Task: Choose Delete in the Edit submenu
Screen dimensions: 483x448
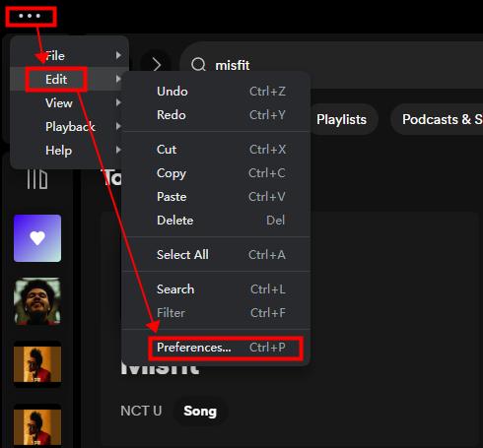Action: tap(216, 221)
